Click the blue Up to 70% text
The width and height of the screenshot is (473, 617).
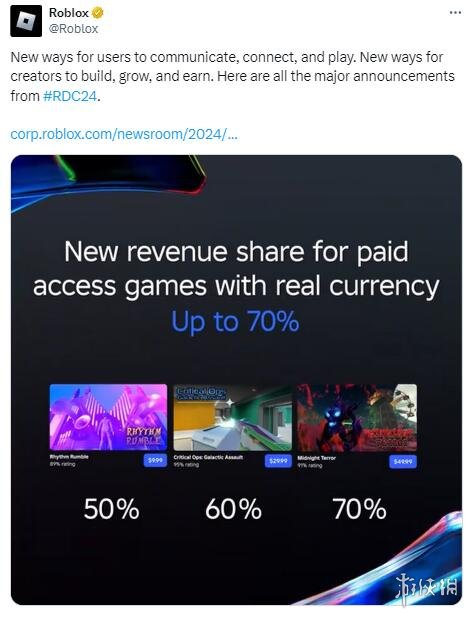235,322
